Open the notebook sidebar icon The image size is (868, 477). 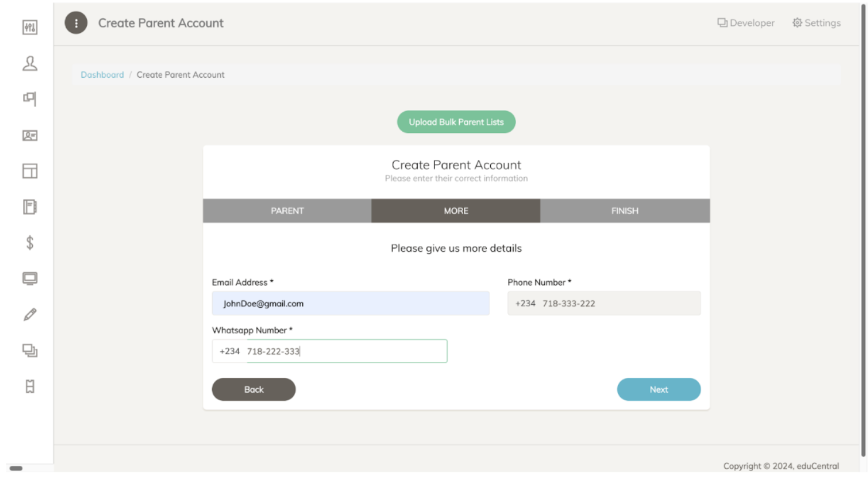coord(30,207)
